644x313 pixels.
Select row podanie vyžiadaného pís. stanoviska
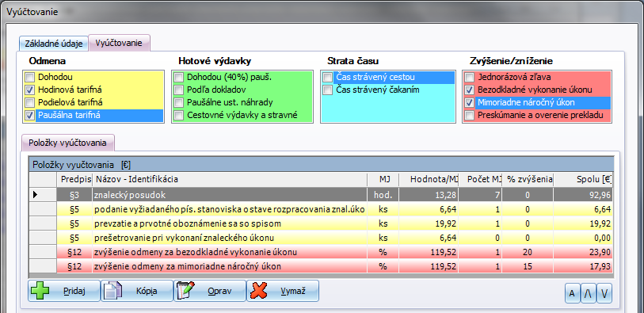[322, 209]
